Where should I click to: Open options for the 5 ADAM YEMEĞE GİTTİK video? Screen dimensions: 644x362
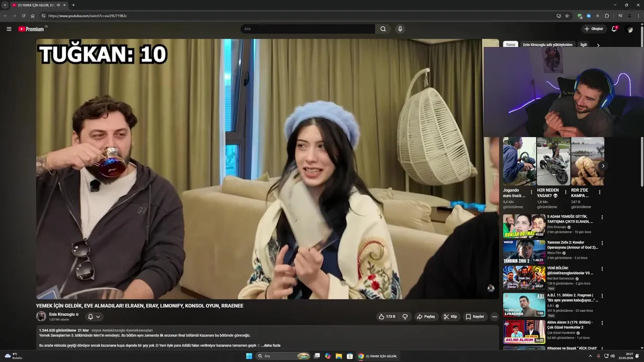(x=602, y=218)
